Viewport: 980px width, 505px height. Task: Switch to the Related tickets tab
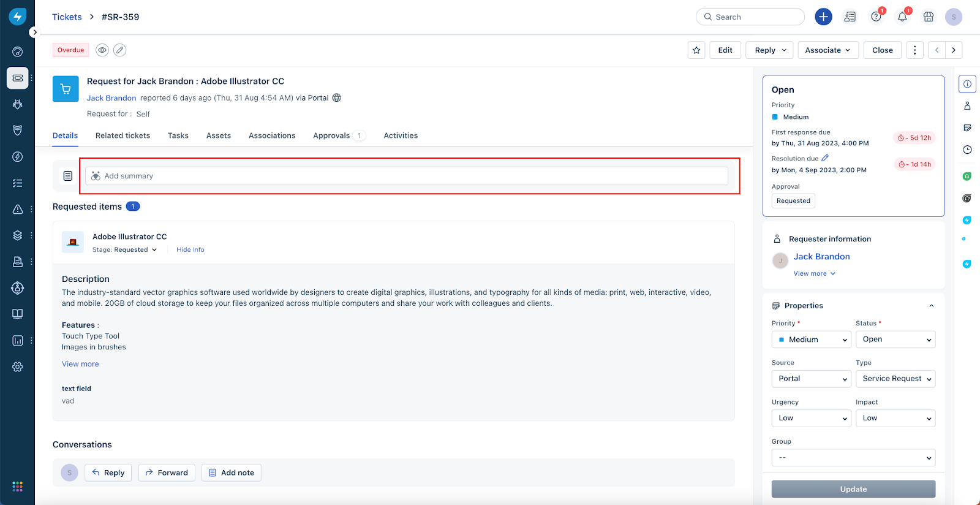[123, 135]
